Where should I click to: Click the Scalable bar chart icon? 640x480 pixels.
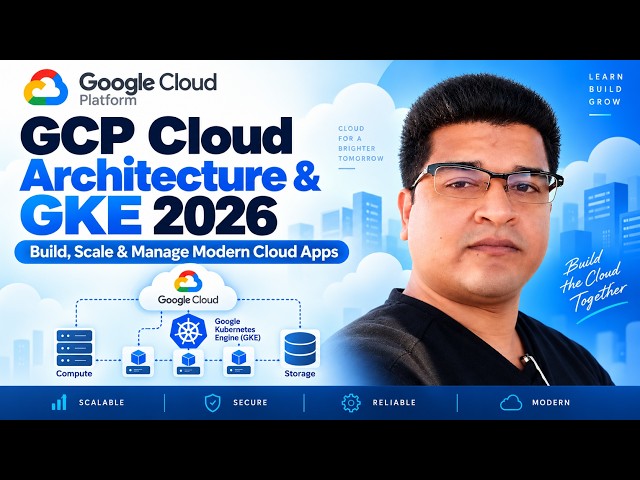pyautogui.click(x=59, y=402)
